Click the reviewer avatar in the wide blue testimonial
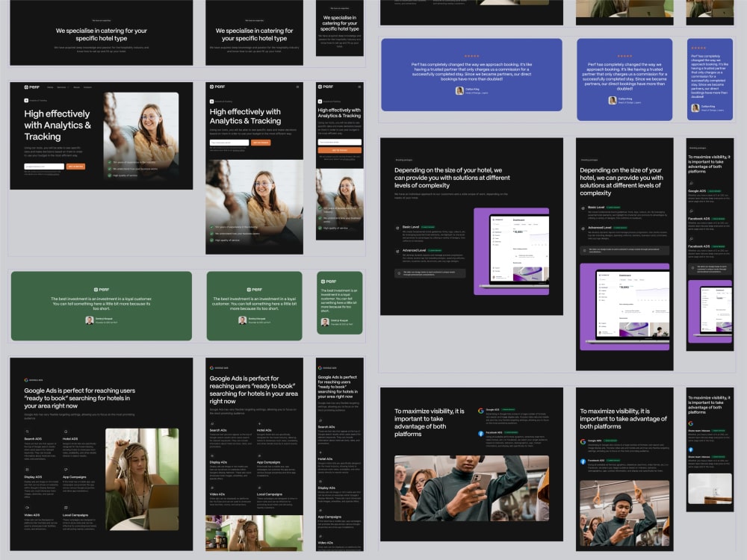 459,90
